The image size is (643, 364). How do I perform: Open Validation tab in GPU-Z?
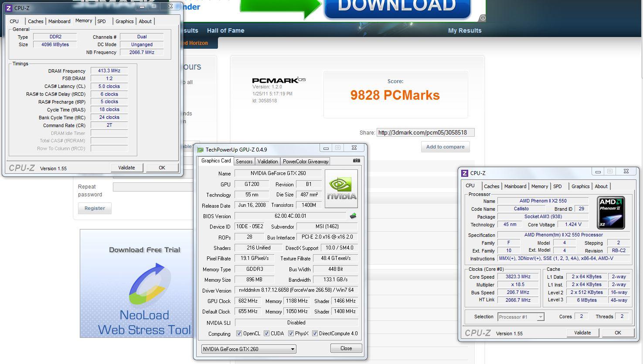coord(268,162)
